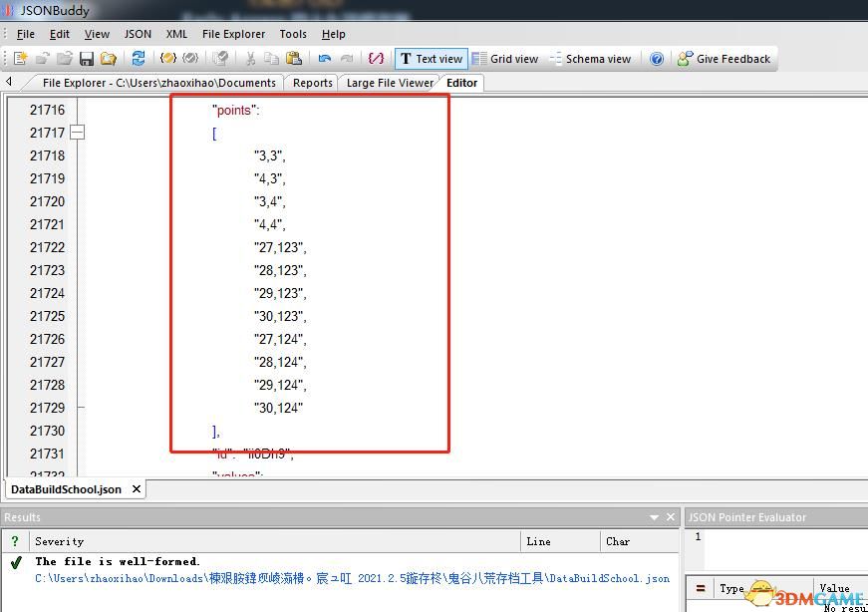Switch to Large File Viewer tab
Image resolution: width=868 pixels, height=612 pixels.
coord(390,83)
